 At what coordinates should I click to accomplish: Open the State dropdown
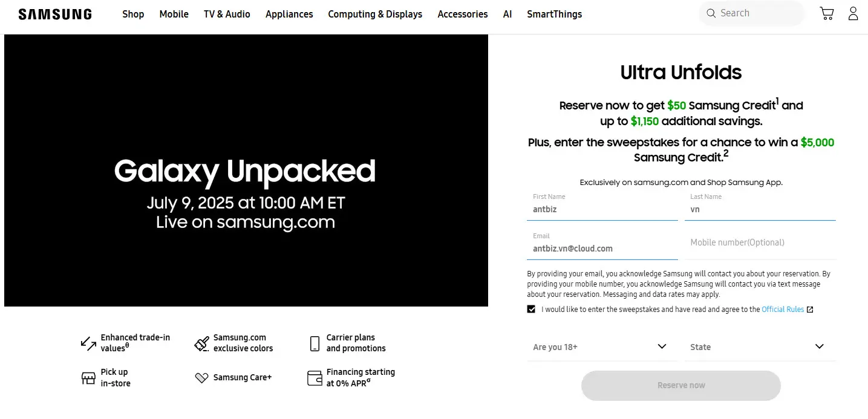coord(760,347)
